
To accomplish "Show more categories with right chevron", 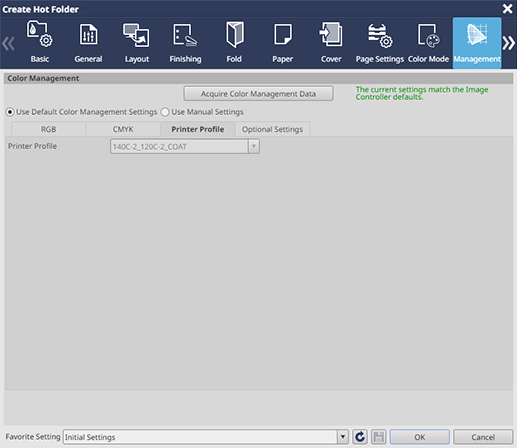I will (509, 43).
